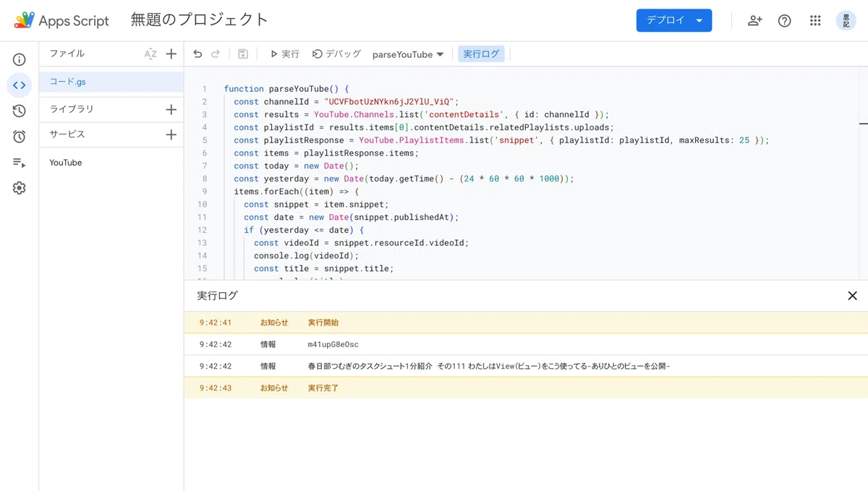
Task: Select the YouTube service entry
Action: click(111, 163)
